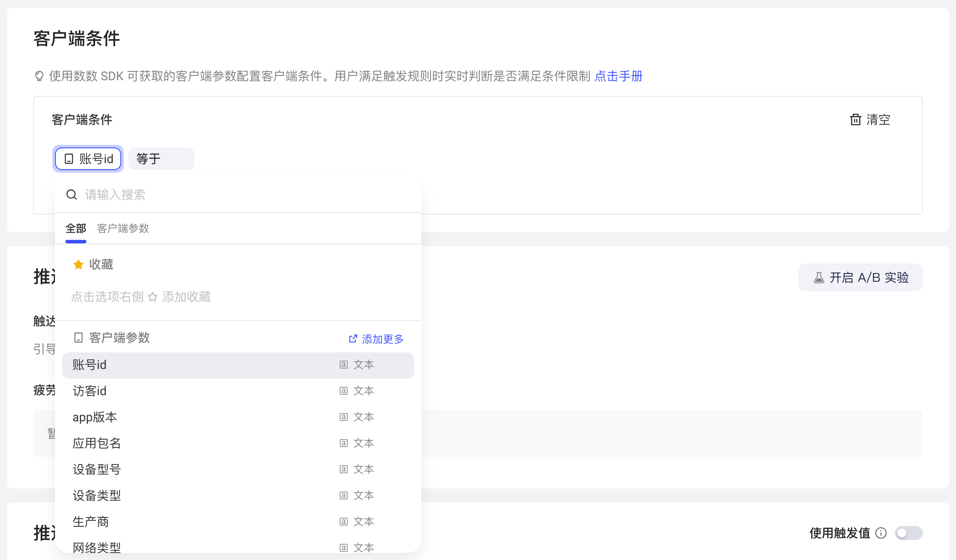Click the lightbulb tip icon
This screenshot has height=560, width=956.
(x=39, y=76)
